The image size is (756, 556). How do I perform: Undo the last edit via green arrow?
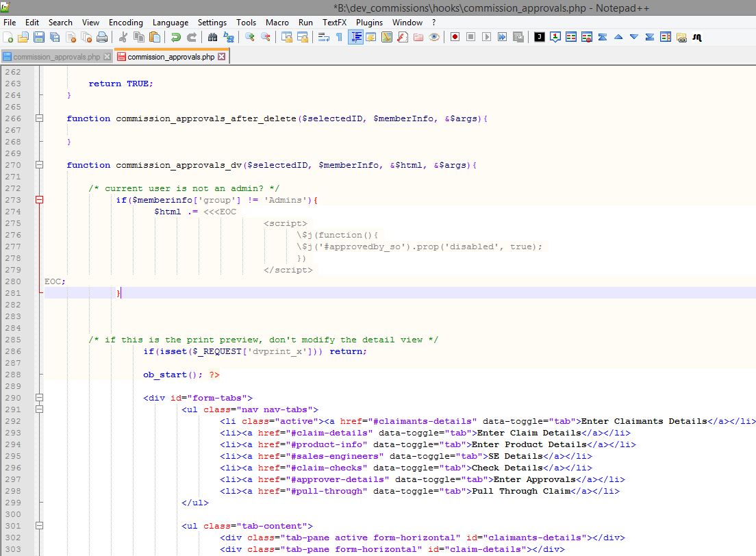tap(176, 37)
